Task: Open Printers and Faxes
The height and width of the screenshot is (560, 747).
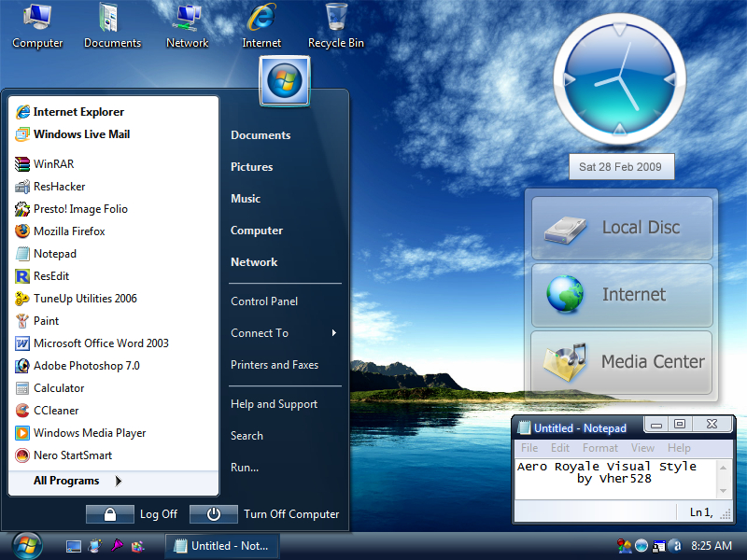Action: point(275,365)
